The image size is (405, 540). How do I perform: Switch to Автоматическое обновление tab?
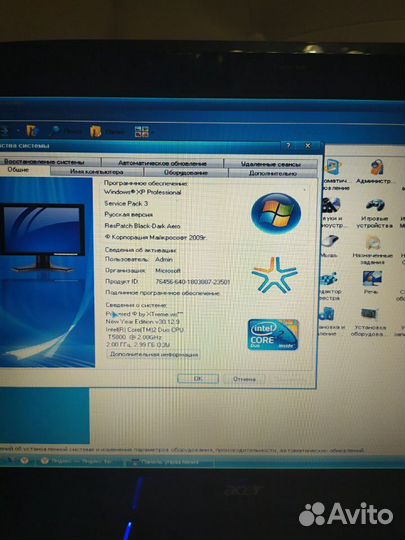(162, 163)
